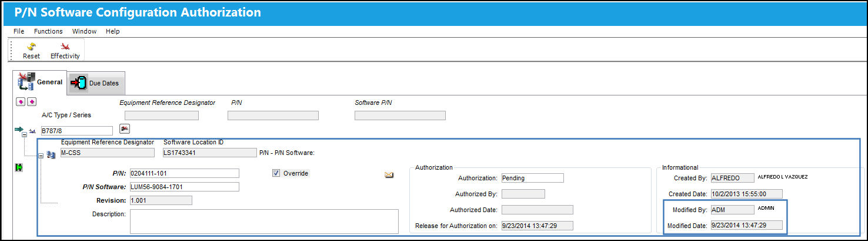The width and height of the screenshot is (868, 241).
Task: Click the Revision field showing 1.001
Action: (x=161, y=200)
